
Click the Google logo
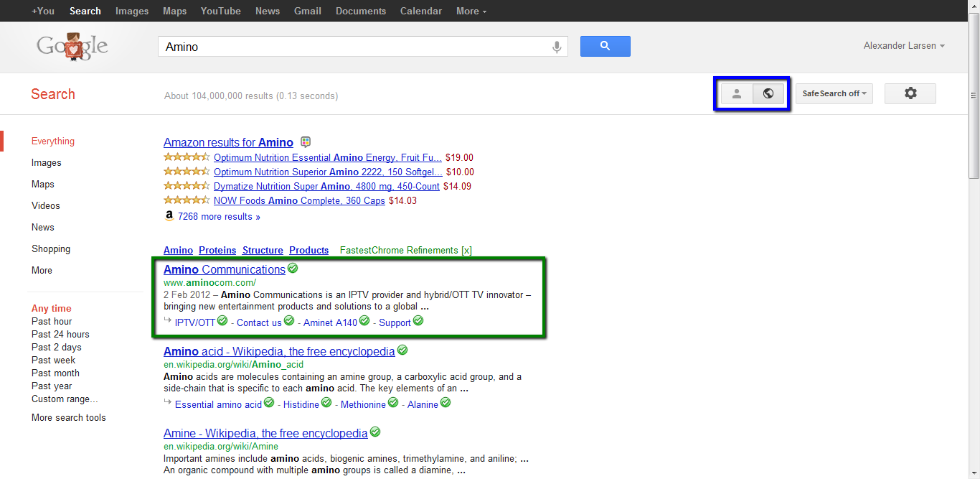[x=72, y=47]
